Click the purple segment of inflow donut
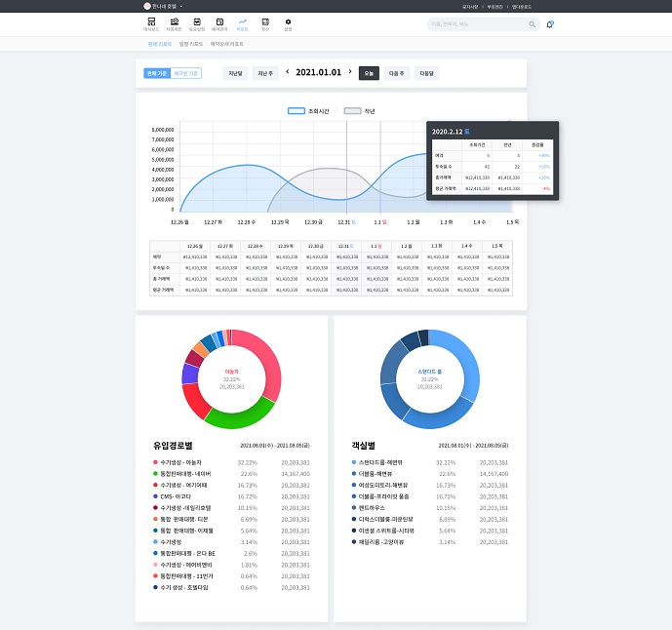The height and width of the screenshot is (630, 672). click(x=190, y=374)
